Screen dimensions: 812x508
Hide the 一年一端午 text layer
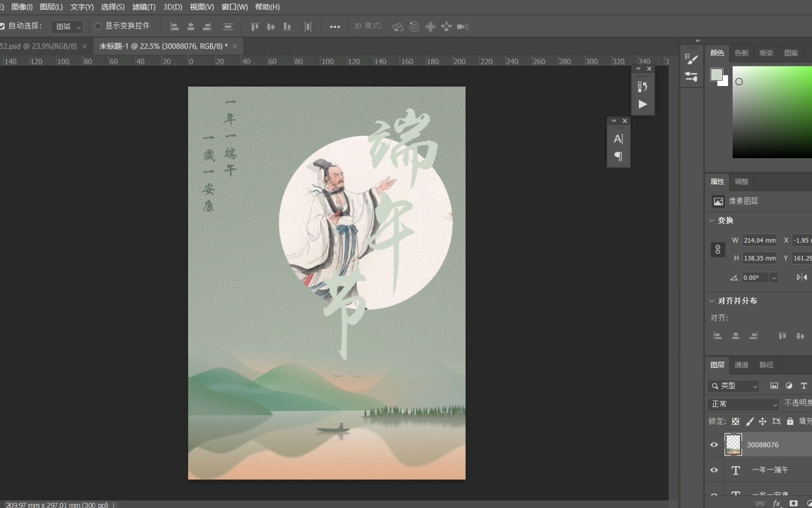point(714,470)
